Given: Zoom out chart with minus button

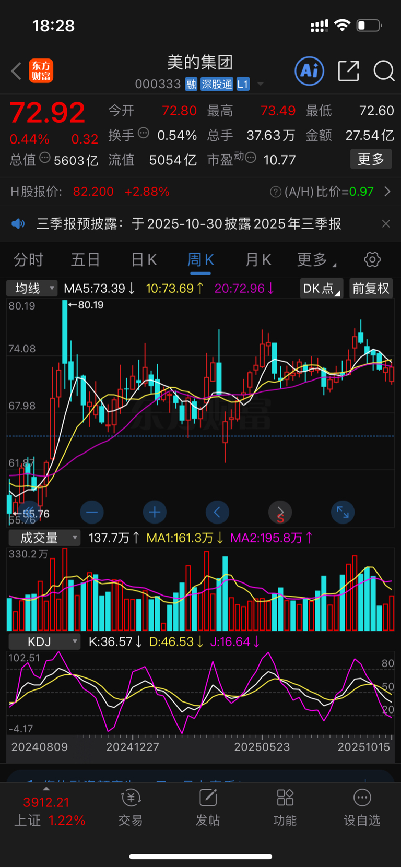Looking at the screenshot, I should tap(92, 513).
